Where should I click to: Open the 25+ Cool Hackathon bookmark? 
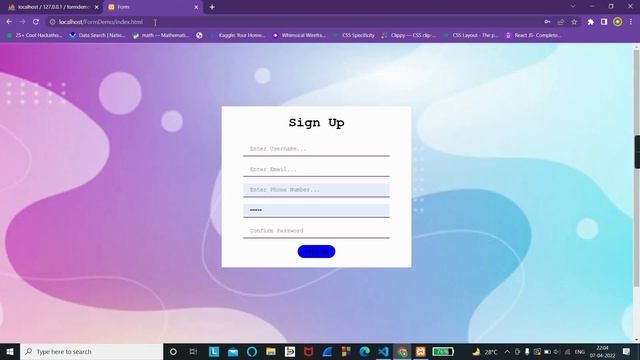coord(35,36)
